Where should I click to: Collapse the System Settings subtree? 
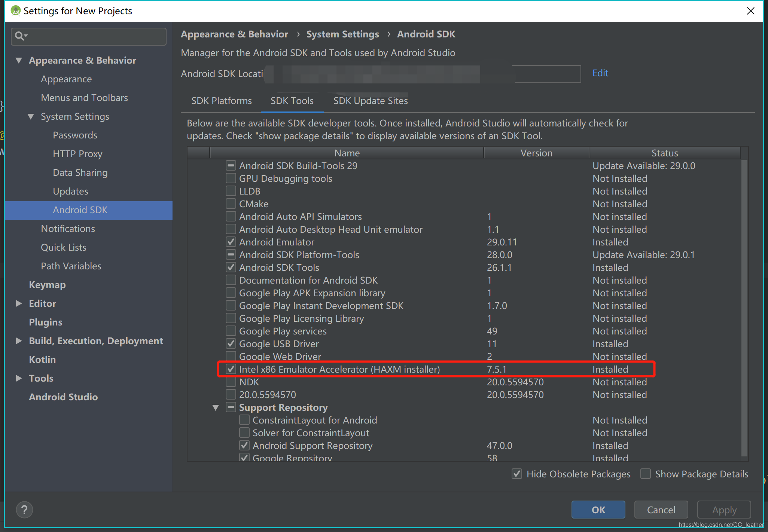coord(31,116)
